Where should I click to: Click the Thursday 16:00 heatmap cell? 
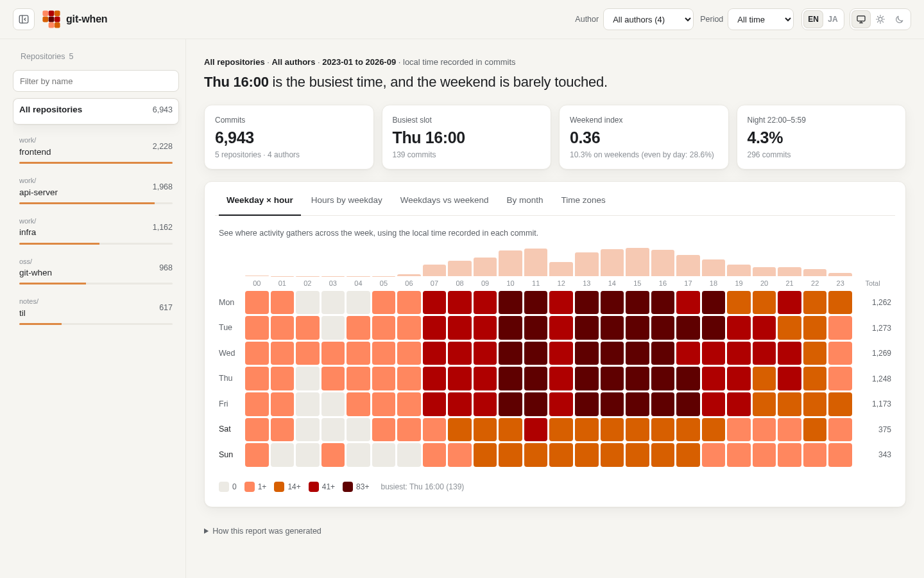pos(663,379)
